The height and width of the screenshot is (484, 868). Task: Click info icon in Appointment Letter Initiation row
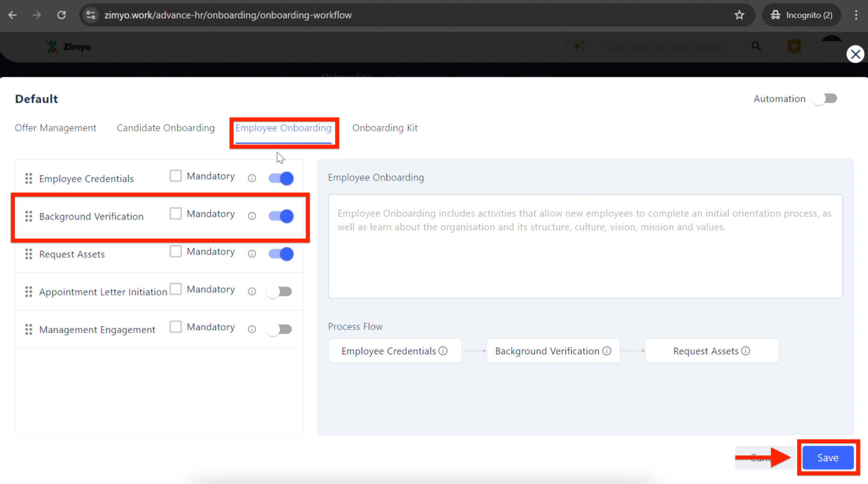[x=252, y=291]
